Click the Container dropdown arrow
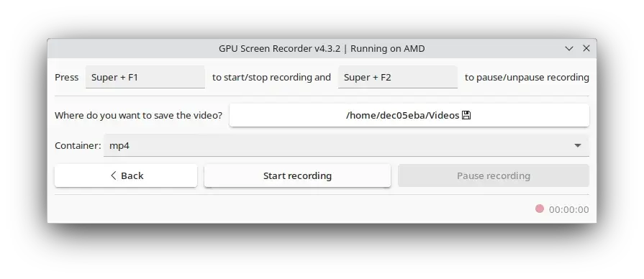 click(x=578, y=146)
